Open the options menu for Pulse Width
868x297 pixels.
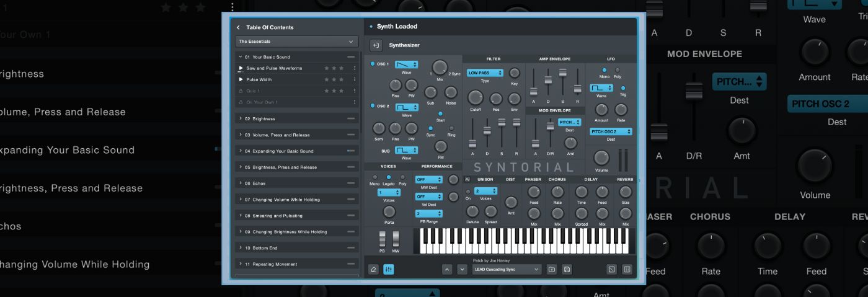click(355, 79)
